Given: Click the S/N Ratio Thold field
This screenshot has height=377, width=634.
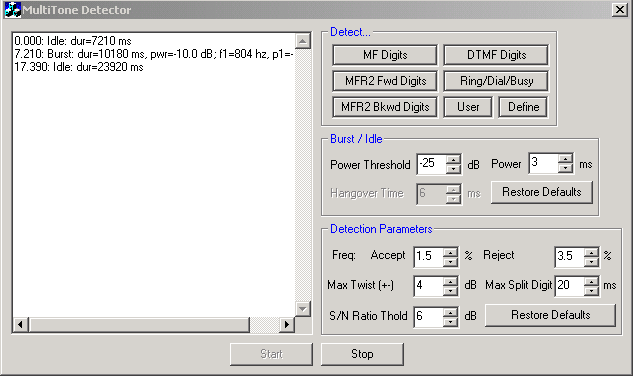Looking at the screenshot, I should click(x=429, y=317).
